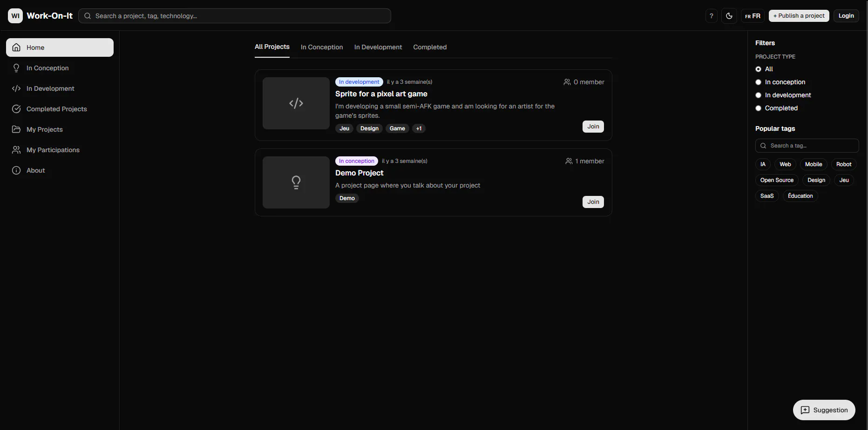Screen dimensions: 868x430
Task: Click the search magnifier icon in top bar
Action: (x=88, y=16)
